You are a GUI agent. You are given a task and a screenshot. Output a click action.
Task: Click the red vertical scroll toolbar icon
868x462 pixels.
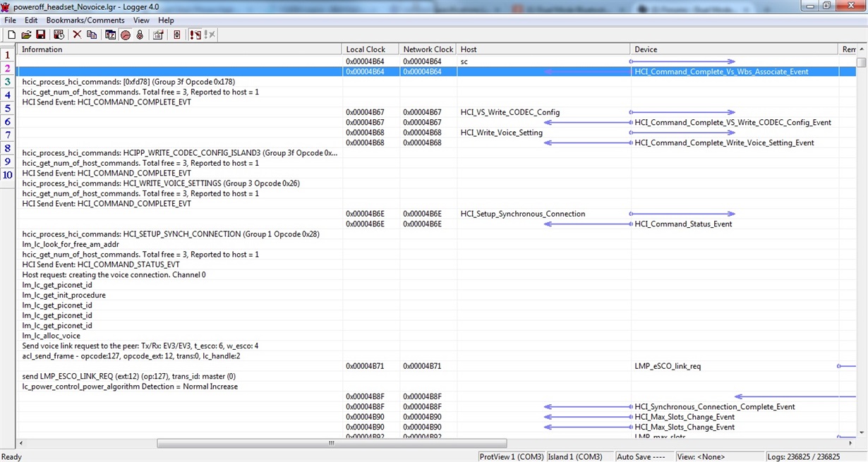click(x=176, y=35)
